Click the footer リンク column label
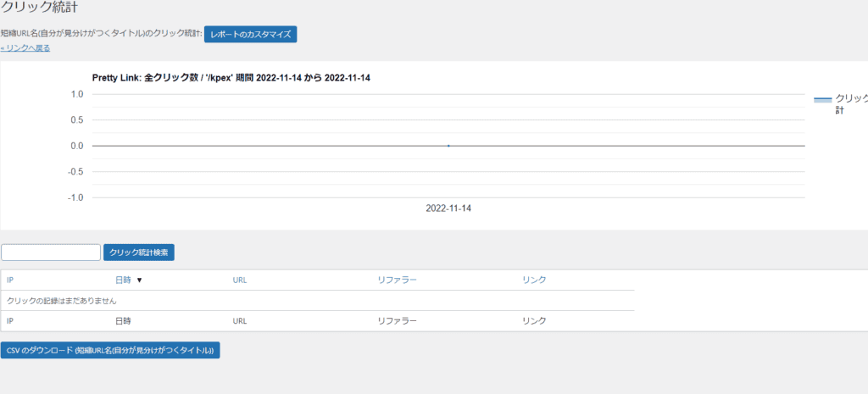Screen dimensions: 868x394 (534, 320)
